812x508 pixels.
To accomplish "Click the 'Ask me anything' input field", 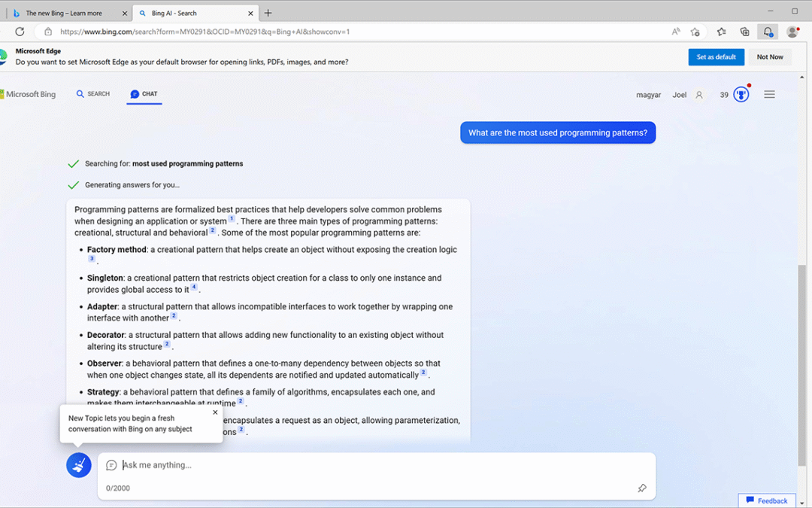I will [x=376, y=465].
